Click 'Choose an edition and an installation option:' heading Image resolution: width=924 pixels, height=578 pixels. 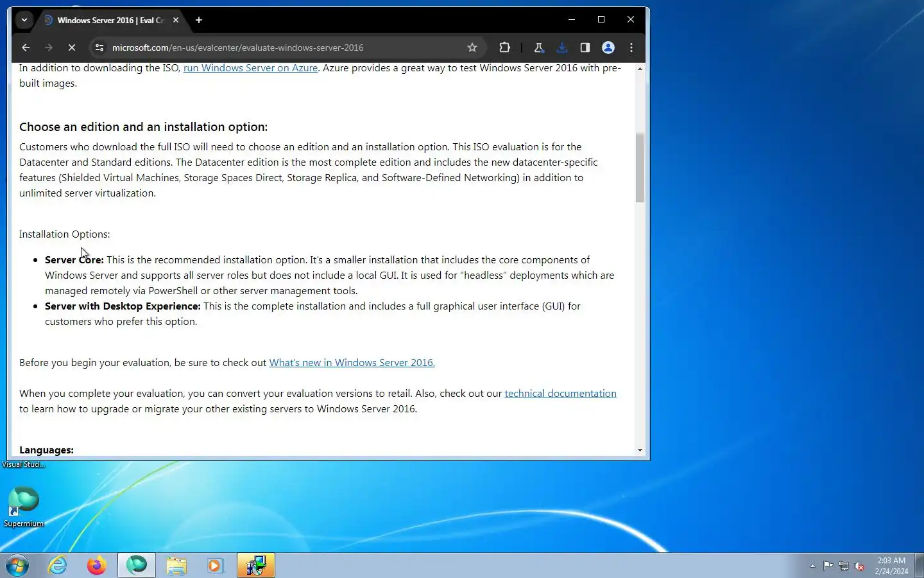click(x=143, y=127)
